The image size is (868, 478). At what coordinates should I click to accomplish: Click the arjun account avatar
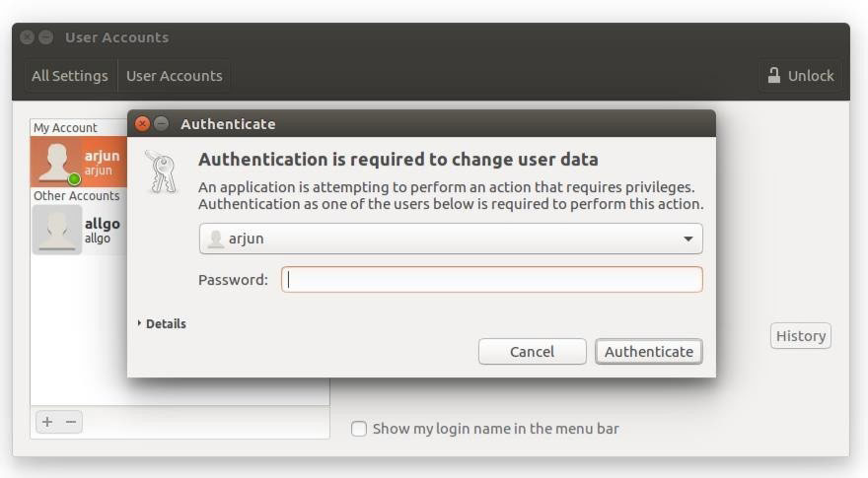56,163
